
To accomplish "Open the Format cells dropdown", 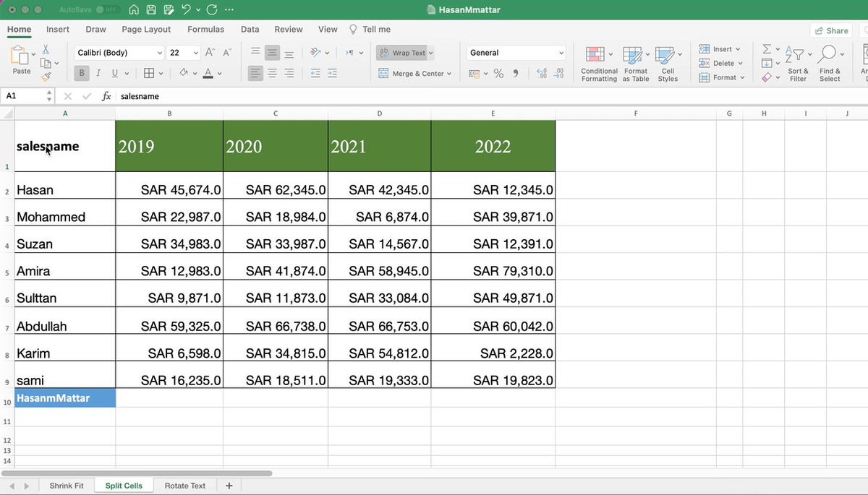I will pyautogui.click(x=720, y=77).
